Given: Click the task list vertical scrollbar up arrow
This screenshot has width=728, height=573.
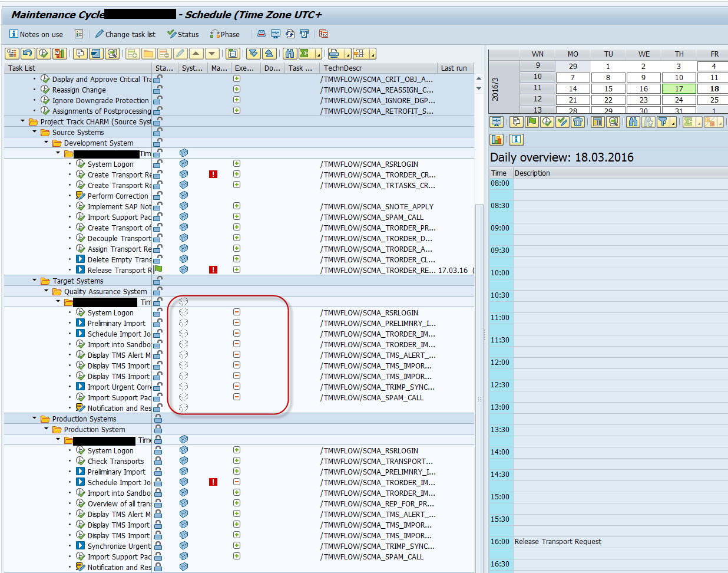Looking at the screenshot, I should coord(479,78).
